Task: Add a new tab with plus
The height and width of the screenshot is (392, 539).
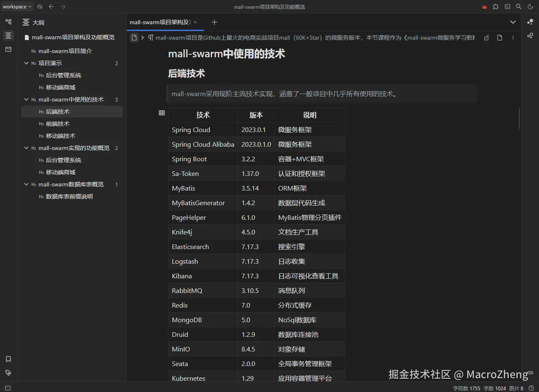Action: 215,22
